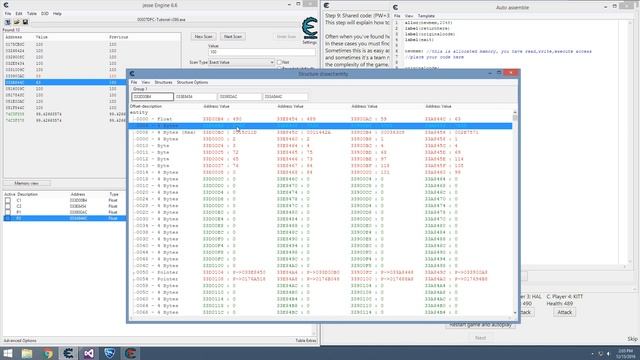This screenshot has width=640, height=360.
Task: Select the 0000 - Float structure row
Action: pyautogui.click(x=320, y=119)
